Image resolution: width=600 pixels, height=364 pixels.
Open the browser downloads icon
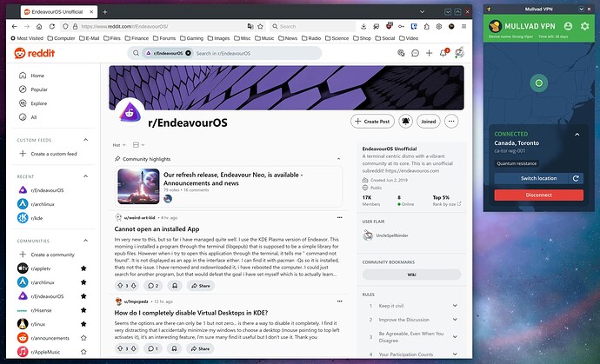[363, 26]
